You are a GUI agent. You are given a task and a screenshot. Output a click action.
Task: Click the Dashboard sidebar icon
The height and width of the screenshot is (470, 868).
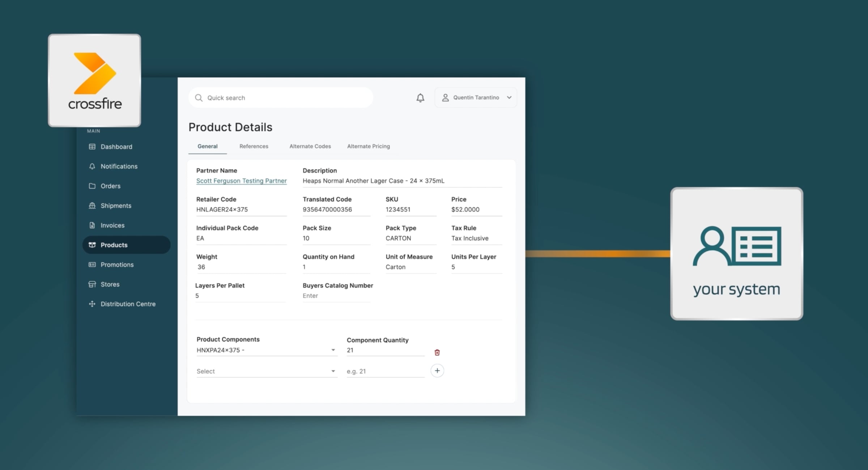[x=92, y=147]
